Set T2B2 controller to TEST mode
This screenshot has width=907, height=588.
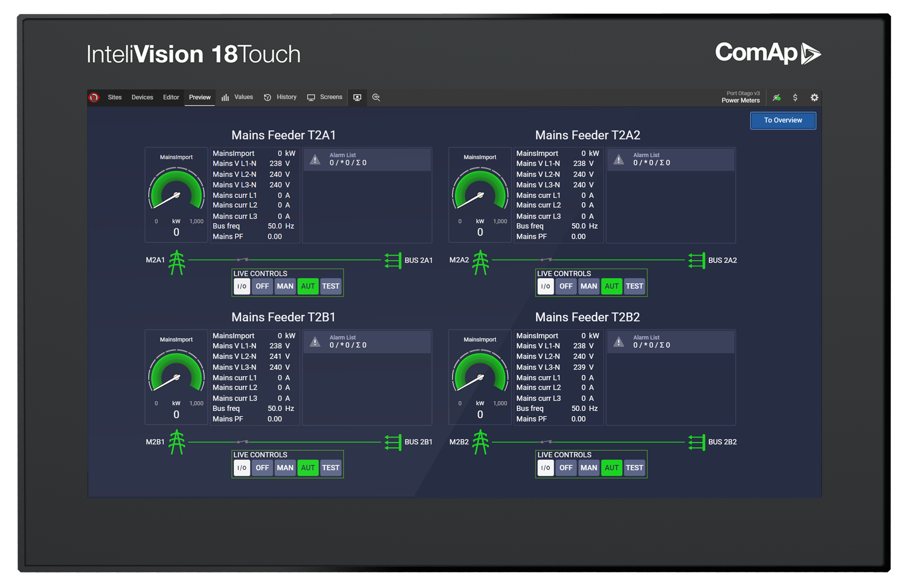pos(634,468)
